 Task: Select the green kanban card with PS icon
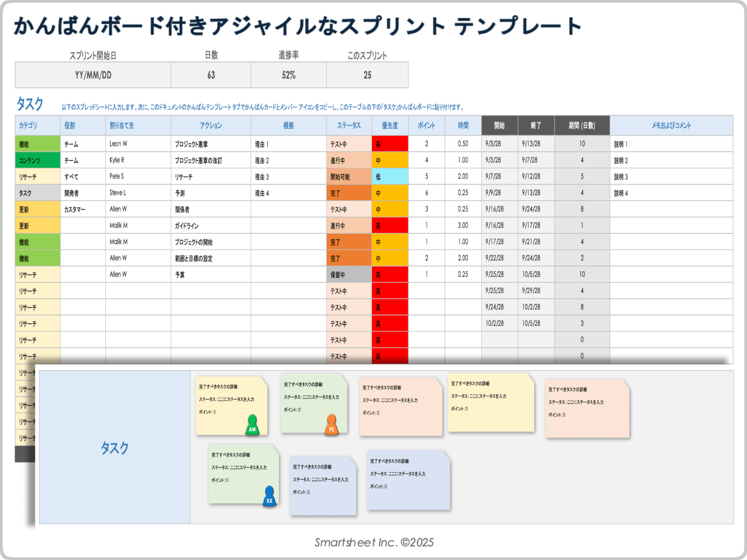coord(314,403)
